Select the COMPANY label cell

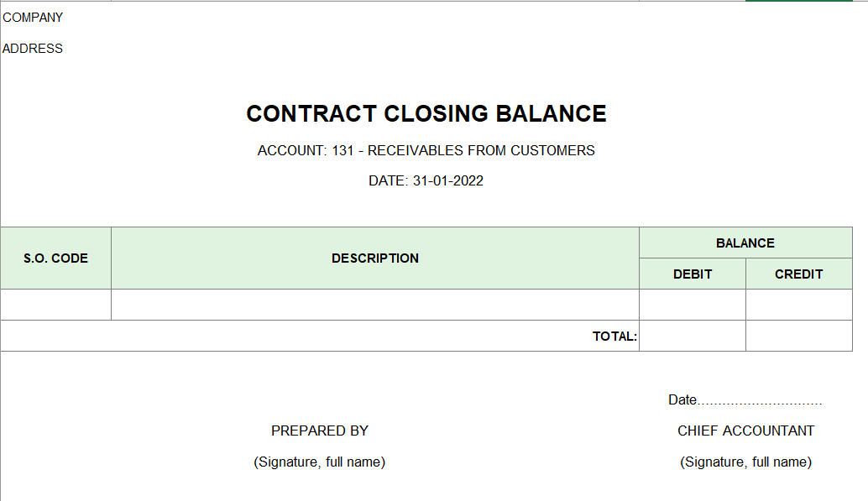pos(33,18)
